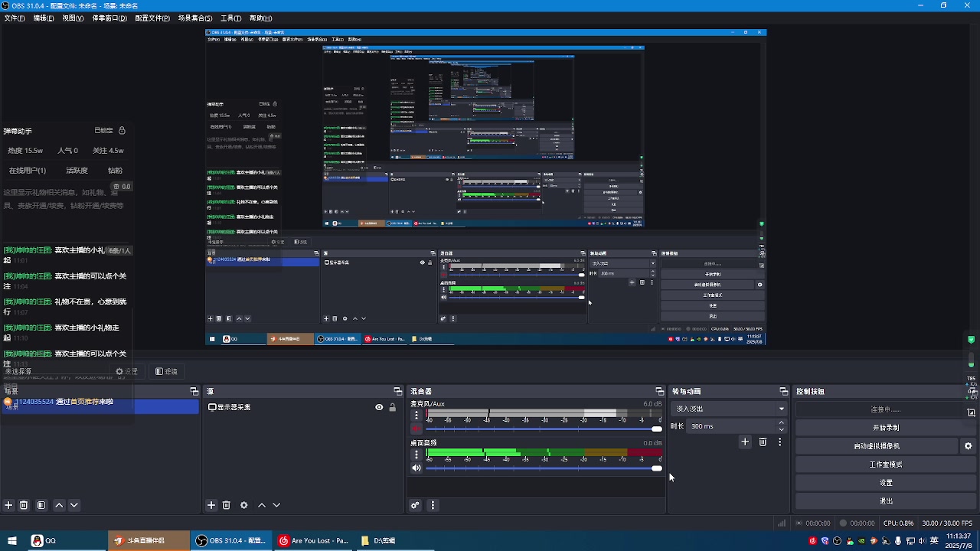Adjust the 麦克风/Aux volume slider

[x=657, y=429]
